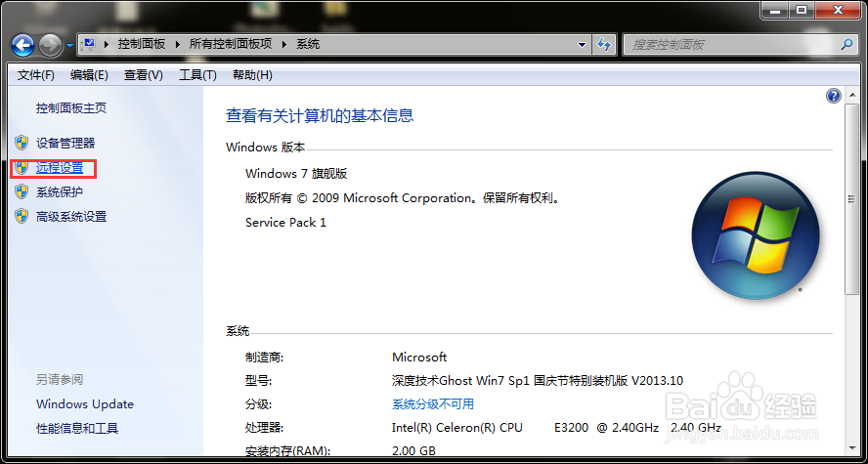The width and height of the screenshot is (868, 464).
Task: Open the 工具(T) menu
Action: coord(197,74)
